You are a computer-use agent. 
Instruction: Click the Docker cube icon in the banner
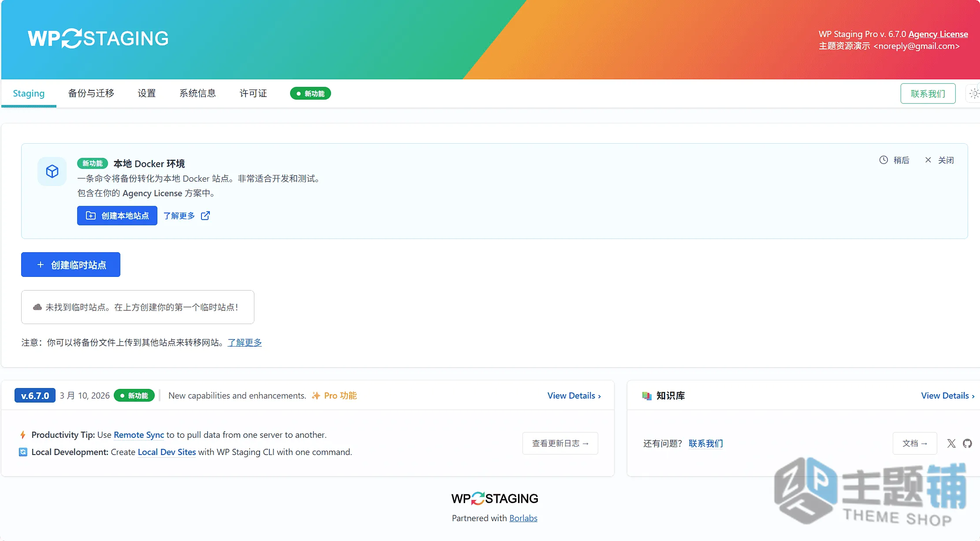[52, 171]
